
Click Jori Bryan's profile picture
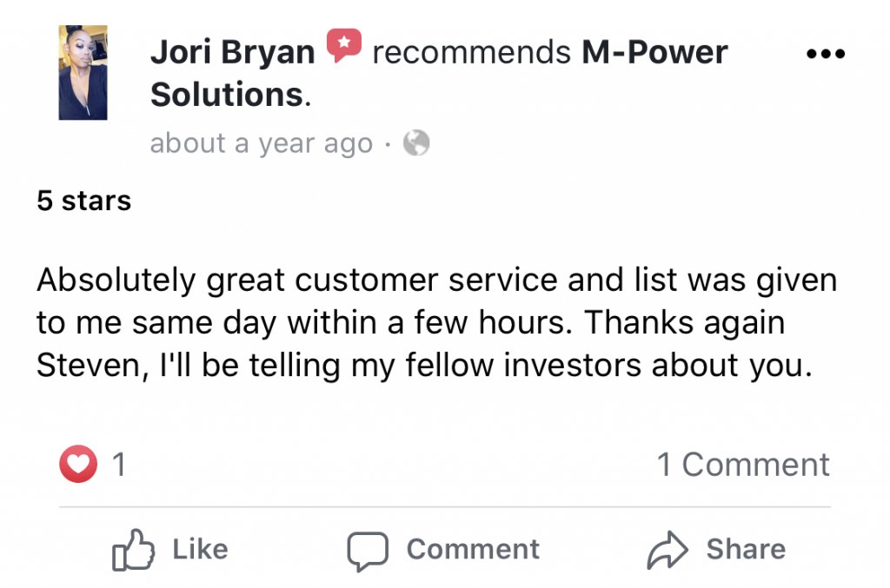point(83,73)
